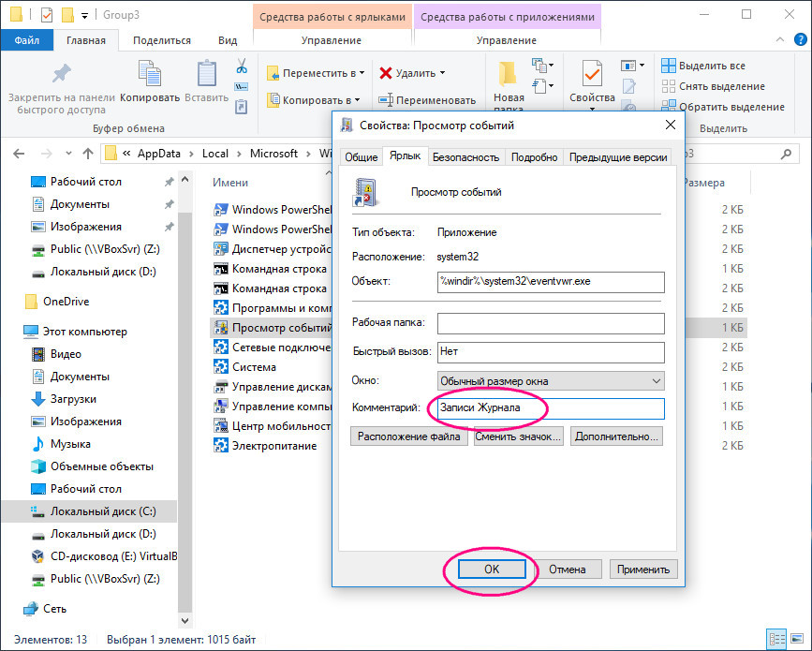812x651 pixels.
Task: Click the paste shortcut icon in Буфер обмена
Action: (242, 106)
